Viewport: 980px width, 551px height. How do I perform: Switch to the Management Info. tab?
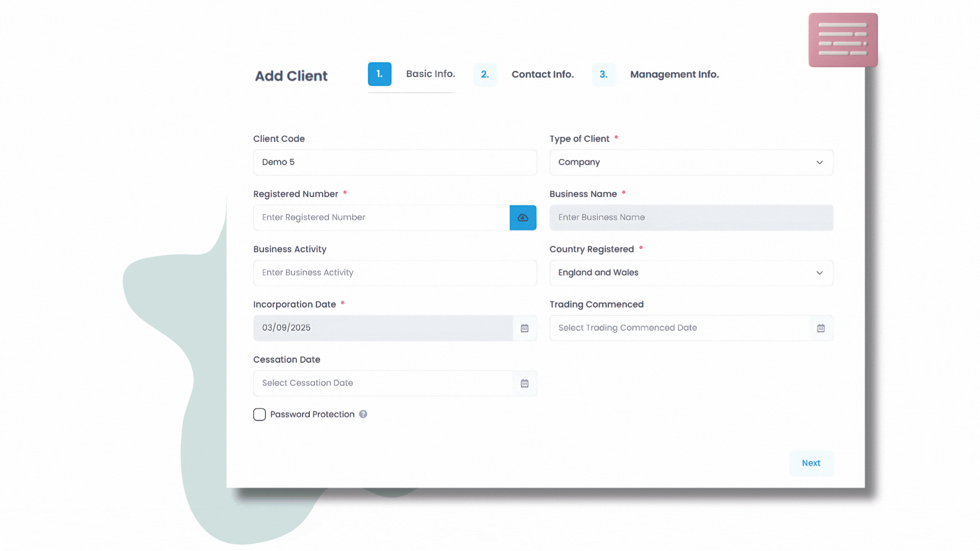coord(674,74)
